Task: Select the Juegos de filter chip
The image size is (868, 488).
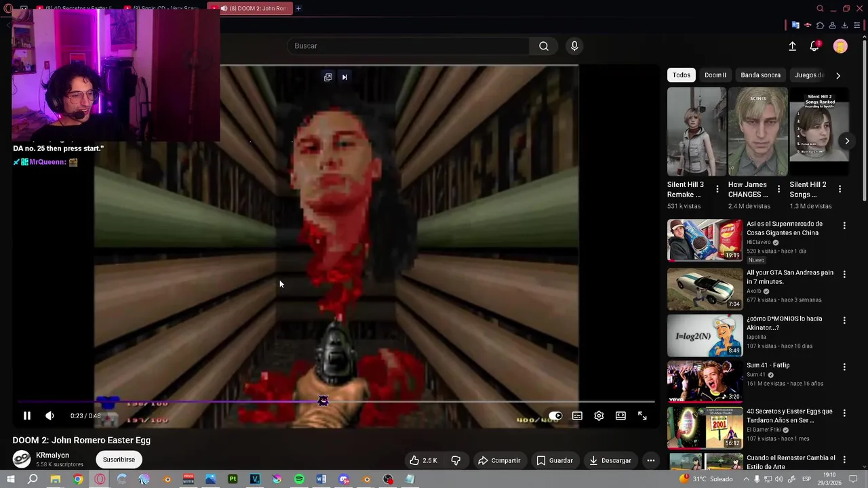Action: click(x=810, y=75)
